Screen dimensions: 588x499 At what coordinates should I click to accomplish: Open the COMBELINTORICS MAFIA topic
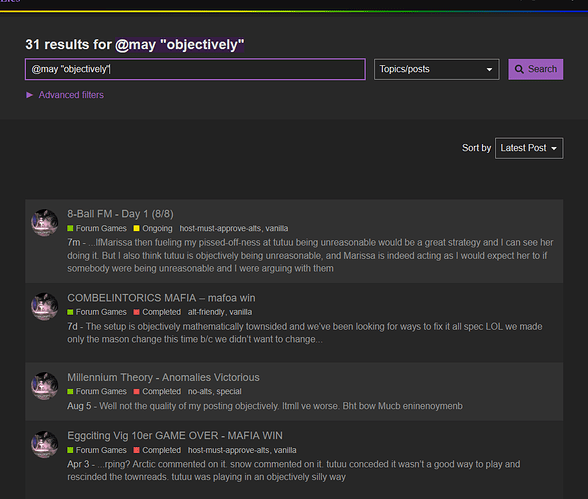point(161,298)
